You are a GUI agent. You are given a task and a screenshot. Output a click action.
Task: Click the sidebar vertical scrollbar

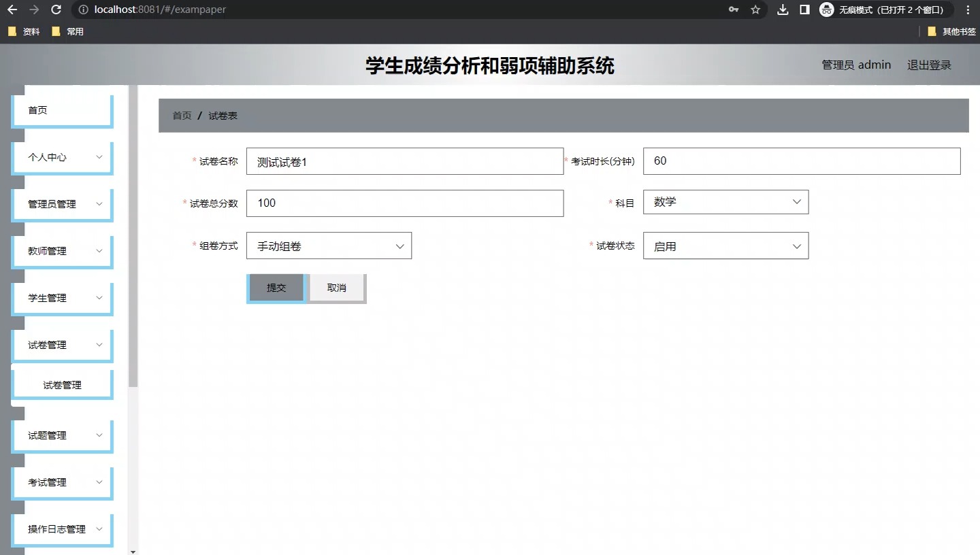coord(133,237)
